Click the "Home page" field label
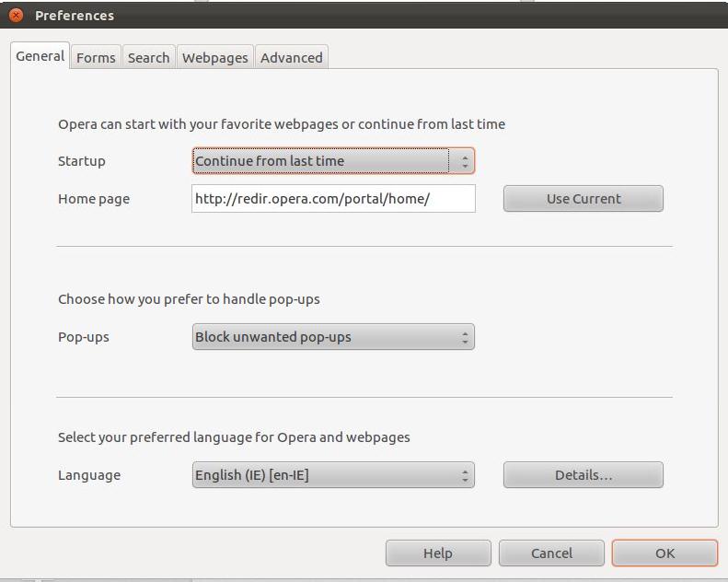The width and height of the screenshot is (728, 582). 94,199
